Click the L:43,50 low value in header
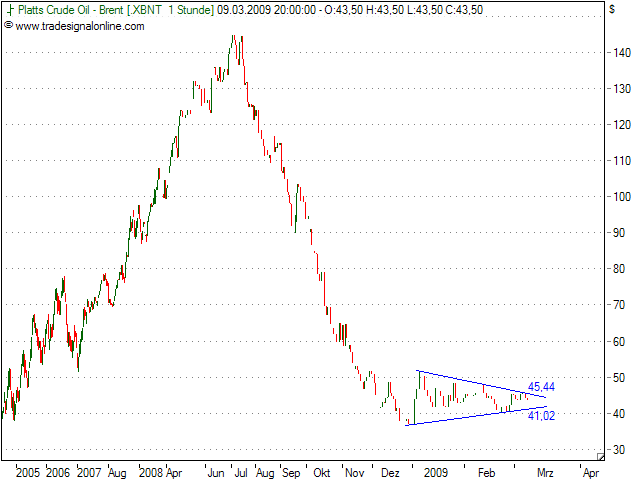Image resolution: width=640 pixels, height=480 pixels. pos(424,10)
